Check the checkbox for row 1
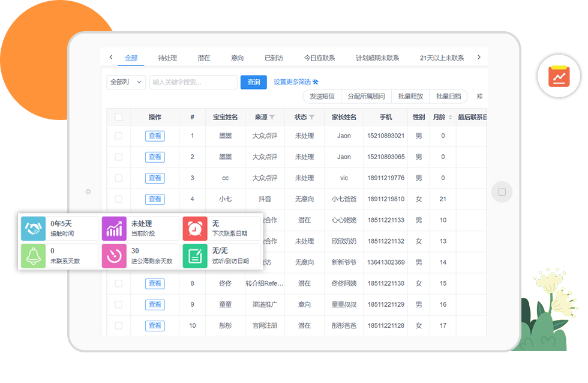The height and width of the screenshot is (383, 588). pyautogui.click(x=118, y=136)
